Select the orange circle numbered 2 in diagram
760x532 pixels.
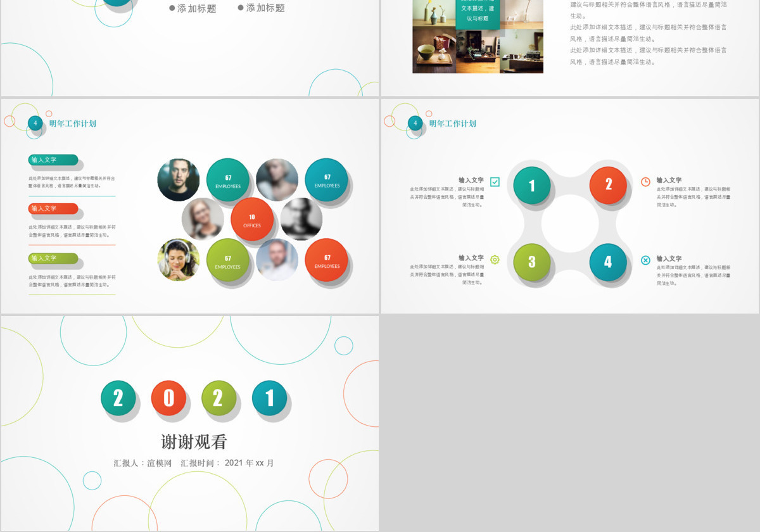pos(609,184)
